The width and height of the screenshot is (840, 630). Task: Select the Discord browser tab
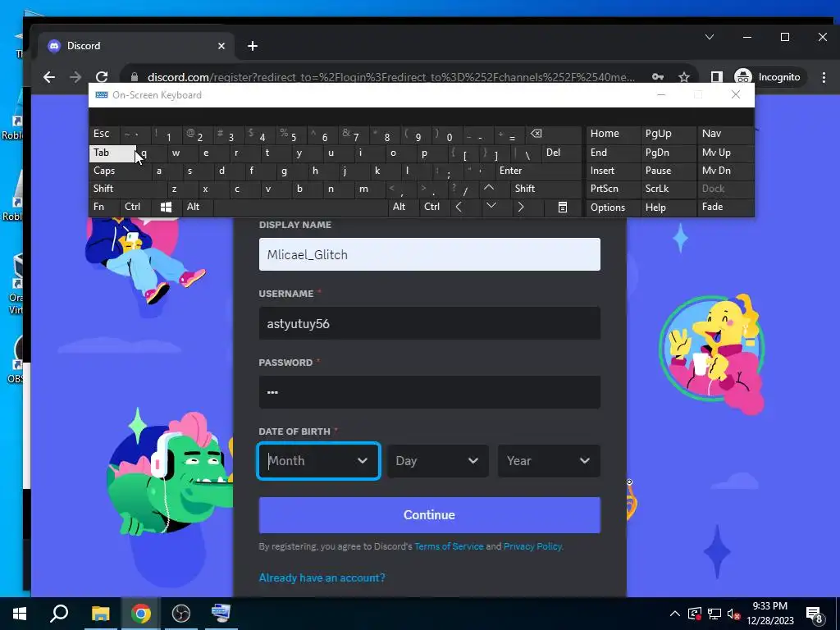[x=137, y=46]
